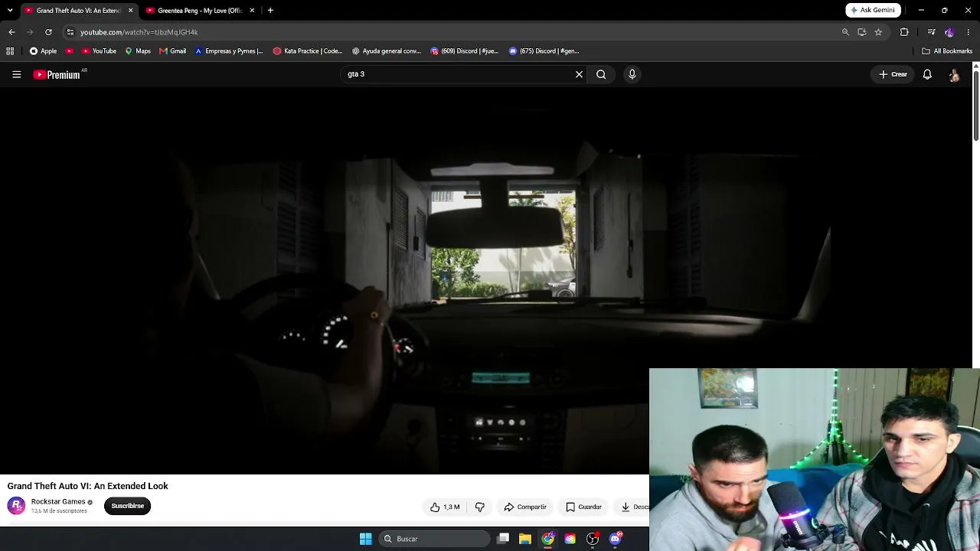Focus the browser address bar URL

139,32
